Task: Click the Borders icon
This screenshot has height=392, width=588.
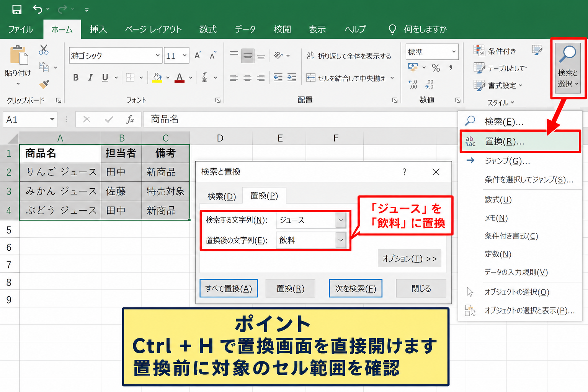Action: (x=130, y=77)
